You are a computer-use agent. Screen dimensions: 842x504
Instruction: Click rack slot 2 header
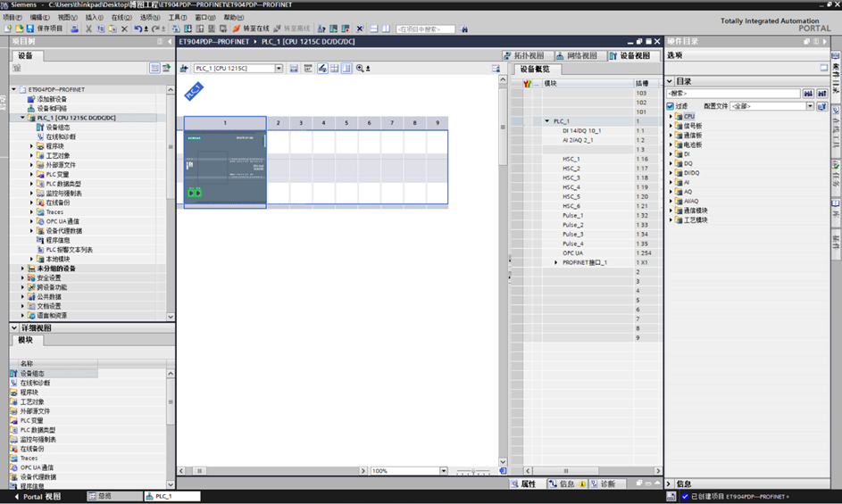point(279,123)
